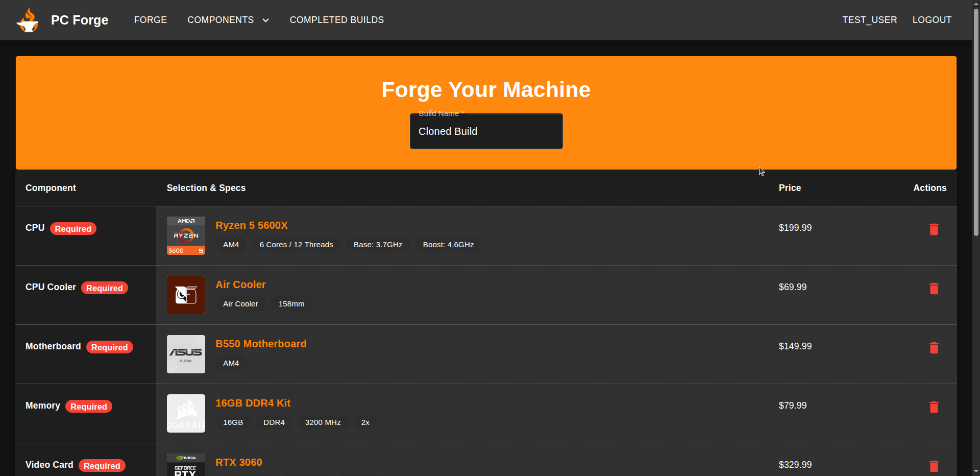The height and width of the screenshot is (476, 980).
Task: Click the Build Name input field
Action: point(486,132)
